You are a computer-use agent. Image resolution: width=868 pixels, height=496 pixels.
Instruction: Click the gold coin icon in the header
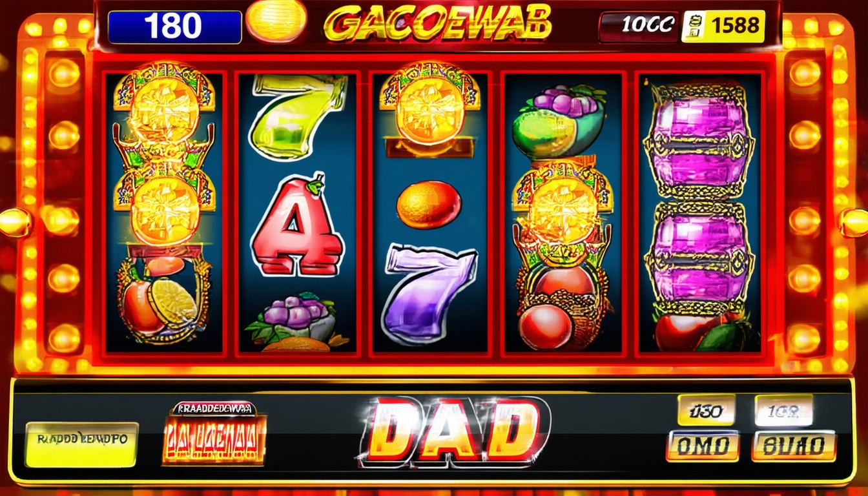276,21
